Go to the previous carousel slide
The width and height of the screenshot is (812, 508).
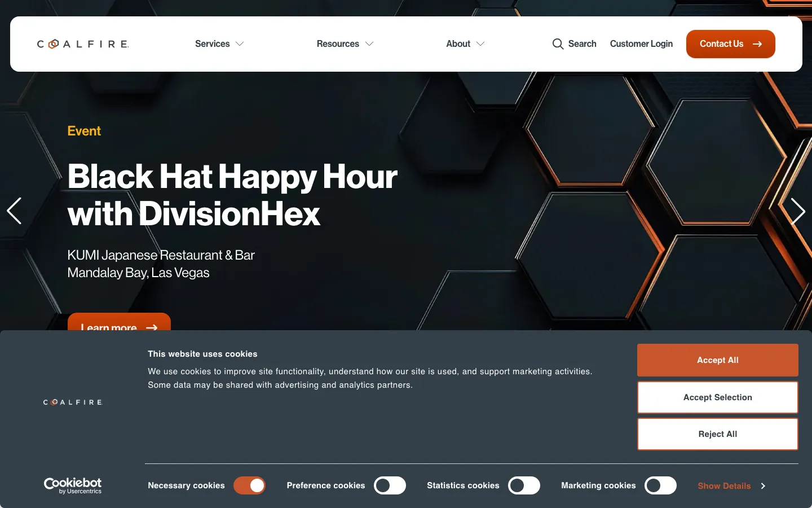14,211
